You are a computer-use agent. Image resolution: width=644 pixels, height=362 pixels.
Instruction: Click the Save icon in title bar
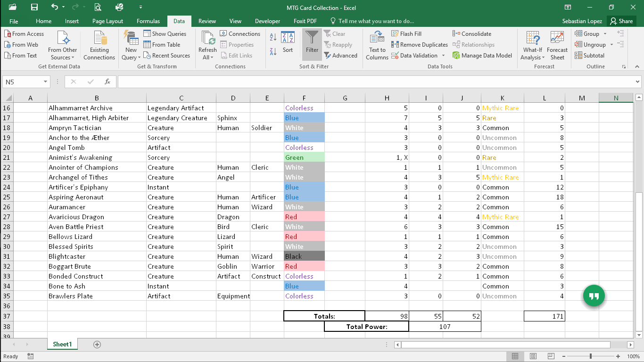click(34, 8)
